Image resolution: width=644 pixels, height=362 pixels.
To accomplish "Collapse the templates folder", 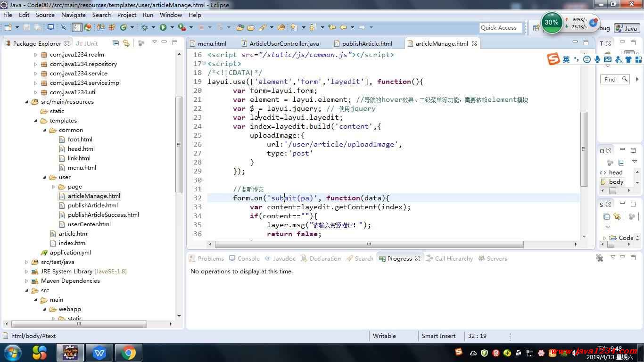I will [35, 121].
